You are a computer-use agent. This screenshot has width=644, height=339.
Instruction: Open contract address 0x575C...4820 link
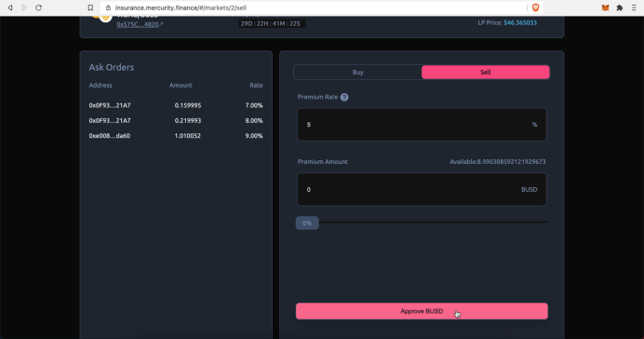(140, 24)
